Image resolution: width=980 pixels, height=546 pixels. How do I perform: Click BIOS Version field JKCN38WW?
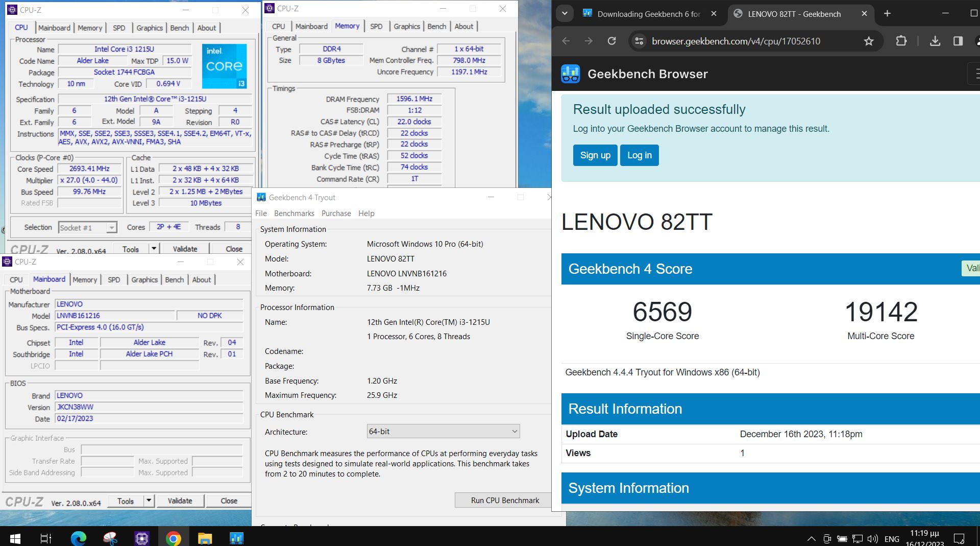(149, 407)
